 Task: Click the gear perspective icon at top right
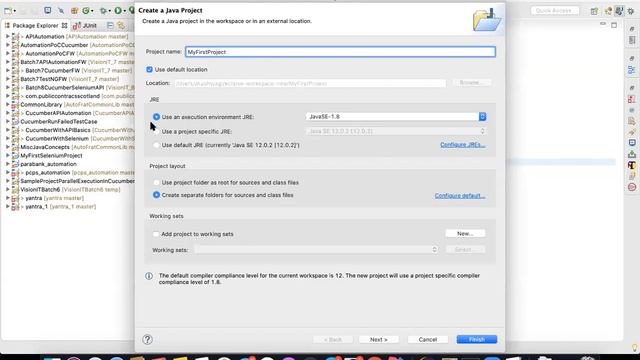point(631,11)
